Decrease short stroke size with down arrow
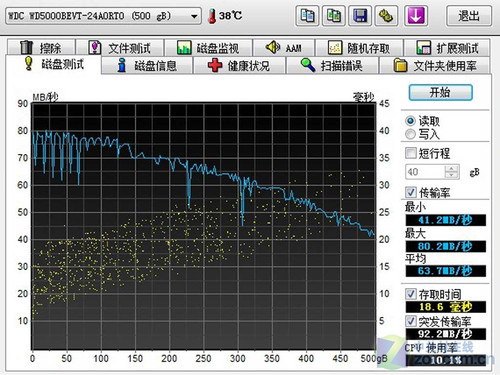The width and height of the screenshot is (500, 375). pyautogui.click(x=452, y=176)
